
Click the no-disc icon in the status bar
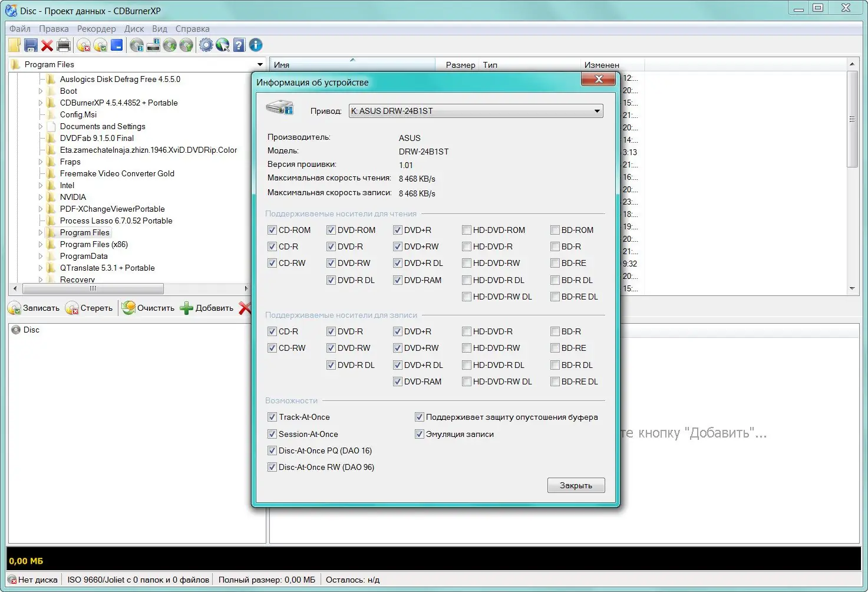[x=12, y=580]
